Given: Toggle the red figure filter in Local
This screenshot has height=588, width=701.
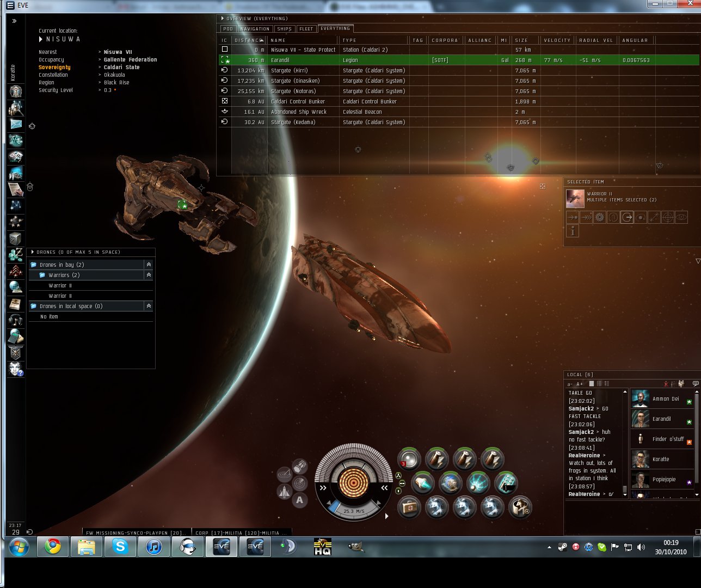Looking at the screenshot, I should (666, 384).
